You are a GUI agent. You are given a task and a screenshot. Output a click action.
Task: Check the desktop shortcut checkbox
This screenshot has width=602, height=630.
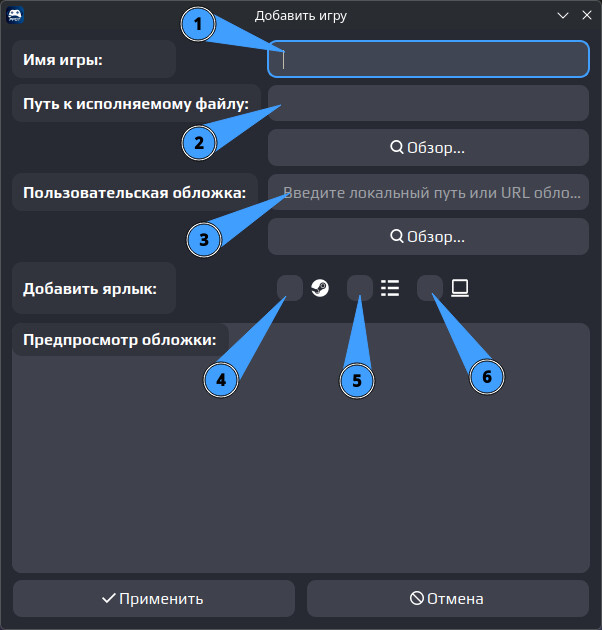pyautogui.click(x=430, y=288)
